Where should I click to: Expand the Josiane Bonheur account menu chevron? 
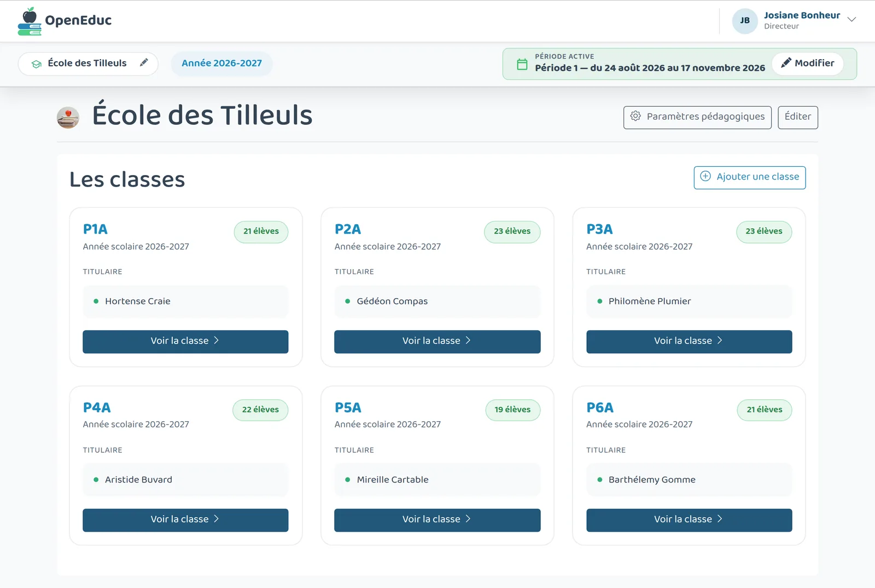tap(851, 19)
